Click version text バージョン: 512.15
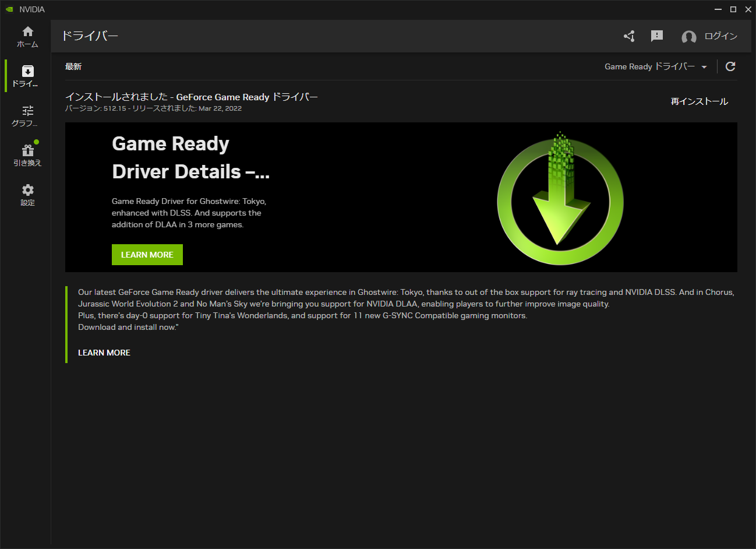 coord(96,108)
